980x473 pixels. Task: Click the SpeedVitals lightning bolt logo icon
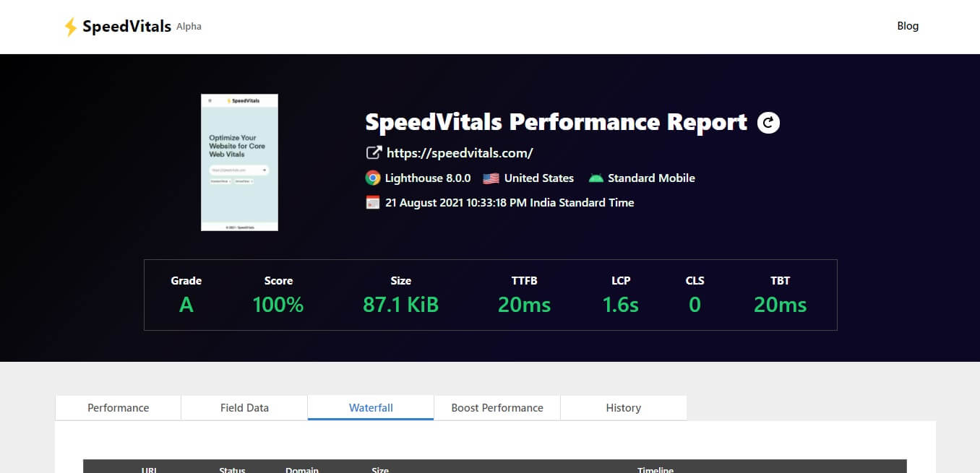click(70, 27)
